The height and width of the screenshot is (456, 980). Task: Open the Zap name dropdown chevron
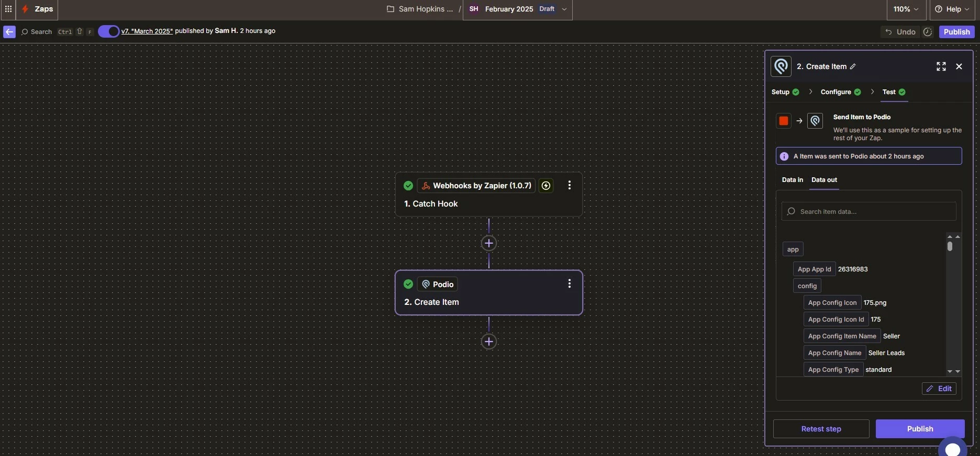pos(564,9)
